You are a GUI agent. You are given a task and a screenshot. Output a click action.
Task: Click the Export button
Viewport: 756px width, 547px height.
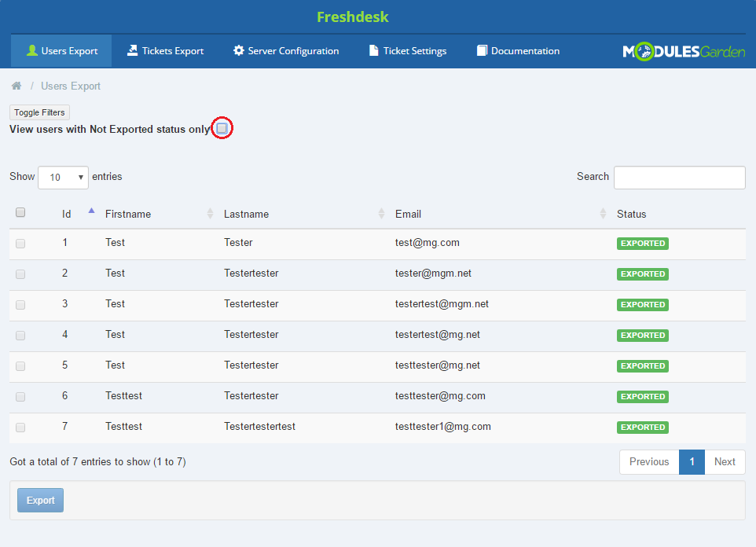click(x=41, y=500)
